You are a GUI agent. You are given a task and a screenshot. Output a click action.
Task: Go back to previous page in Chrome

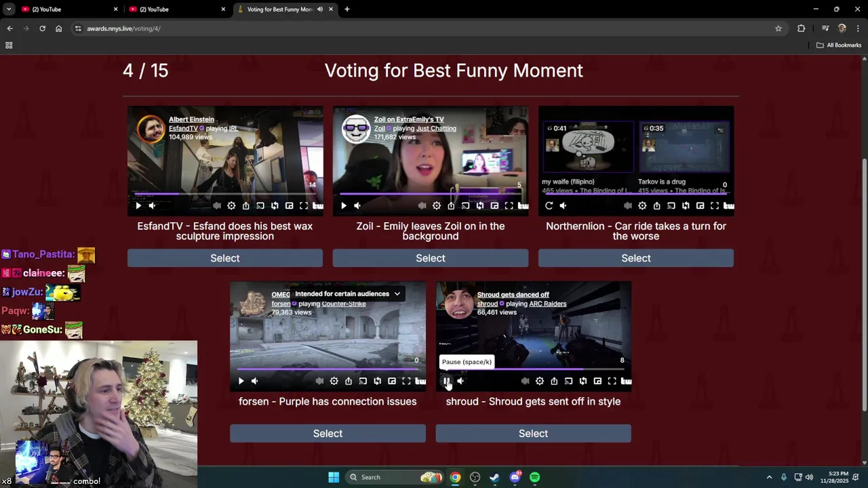9,28
